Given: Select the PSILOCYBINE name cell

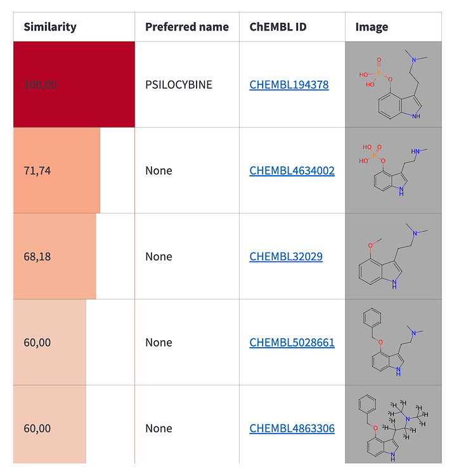Looking at the screenshot, I should (x=187, y=84).
